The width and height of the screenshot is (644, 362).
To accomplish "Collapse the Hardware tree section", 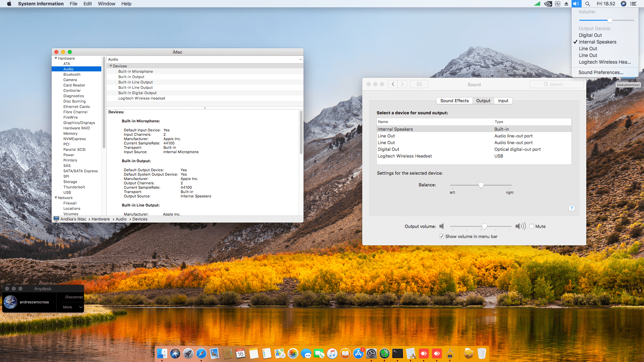I will 56,58.
